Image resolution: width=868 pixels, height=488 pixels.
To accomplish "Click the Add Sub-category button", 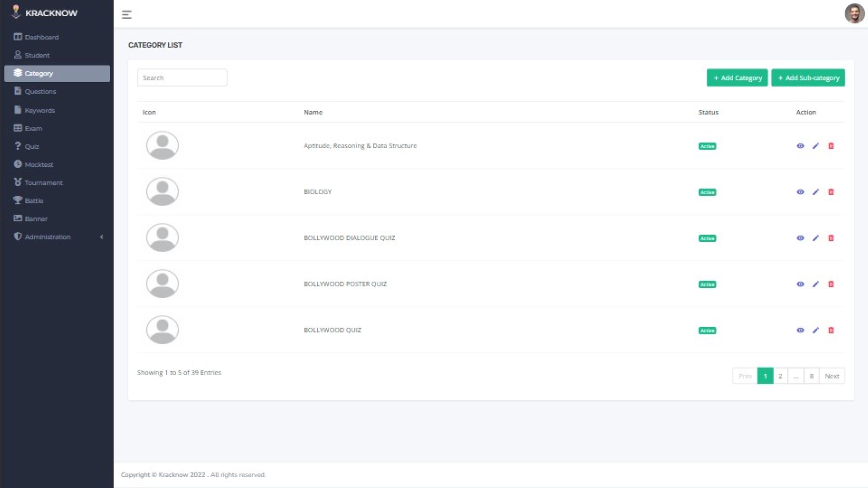I will (x=808, y=78).
